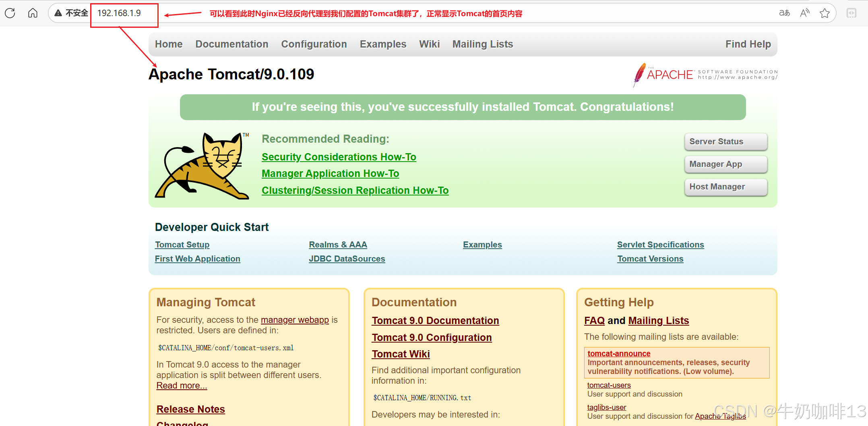
Task: Click the read aloud icon
Action: tap(804, 13)
